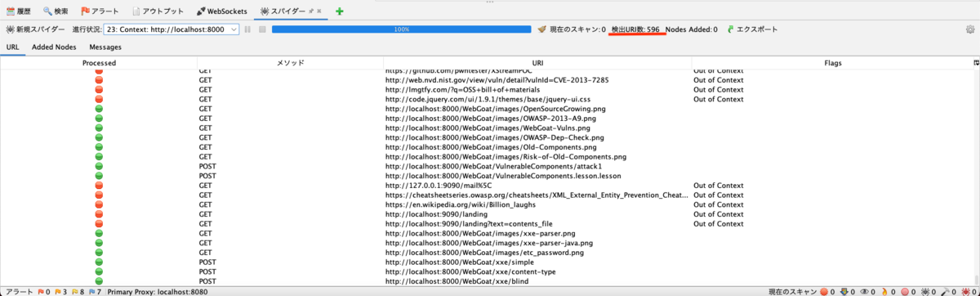Switch to Added Nodes sub-tab
Image resolution: width=980 pixels, height=296 pixels.
click(54, 47)
